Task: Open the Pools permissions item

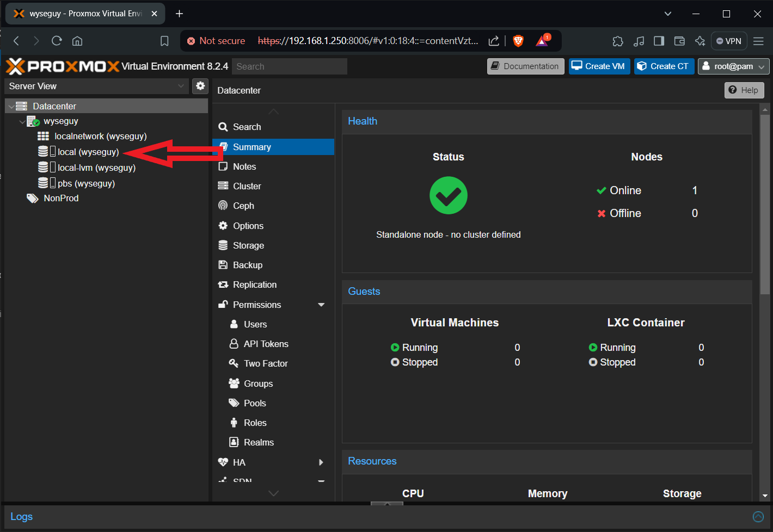Action: point(273,403)
